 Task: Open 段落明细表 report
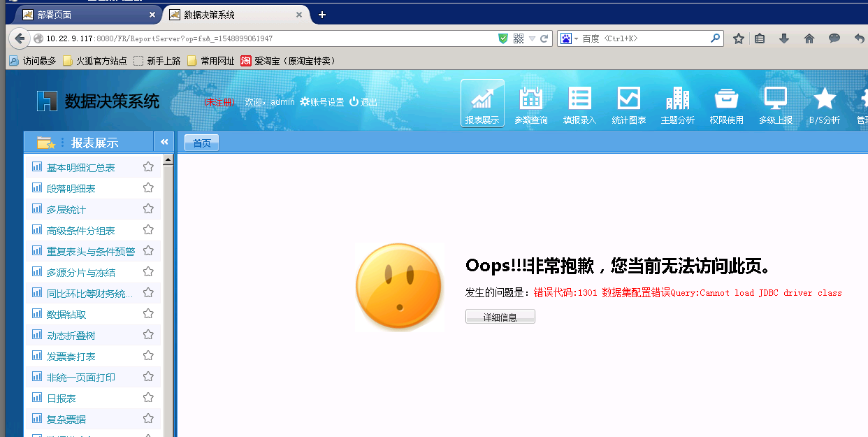(71, 189)
